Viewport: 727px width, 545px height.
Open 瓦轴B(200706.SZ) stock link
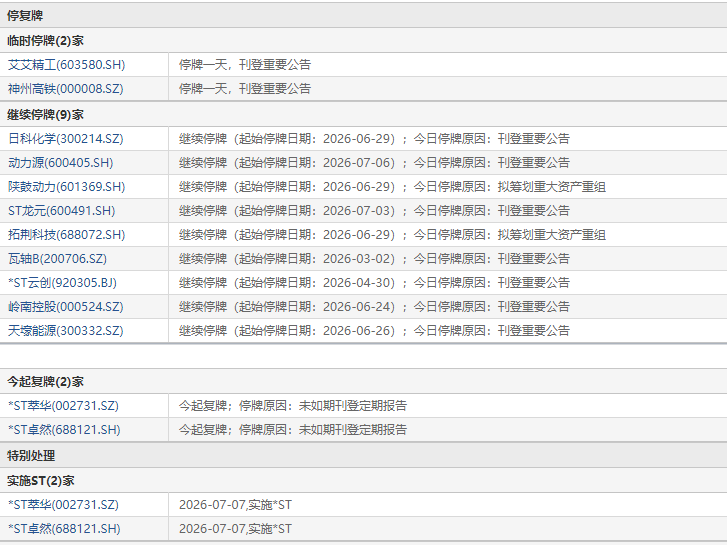click(57, 259)
